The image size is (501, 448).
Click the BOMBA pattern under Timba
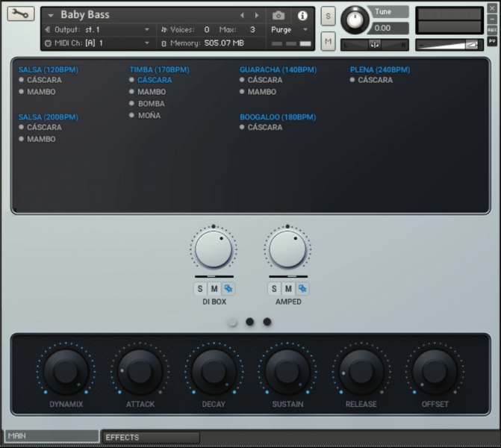(151, 104)
